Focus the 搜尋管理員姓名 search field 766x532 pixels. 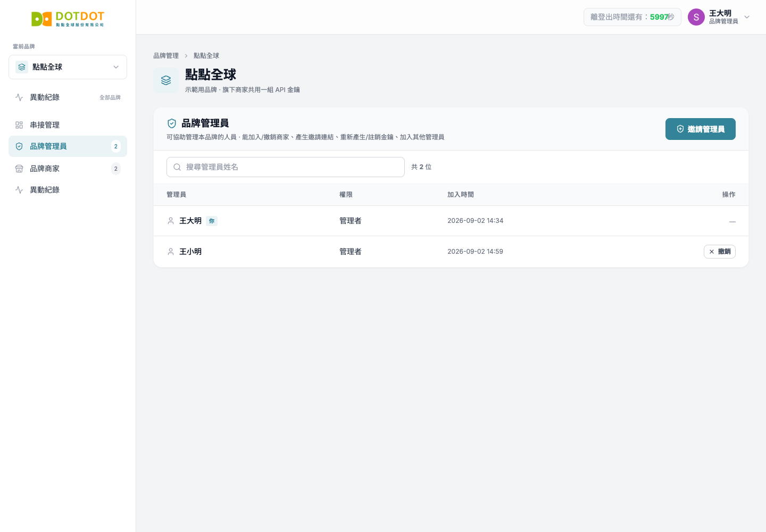click(x=286, y=167)
